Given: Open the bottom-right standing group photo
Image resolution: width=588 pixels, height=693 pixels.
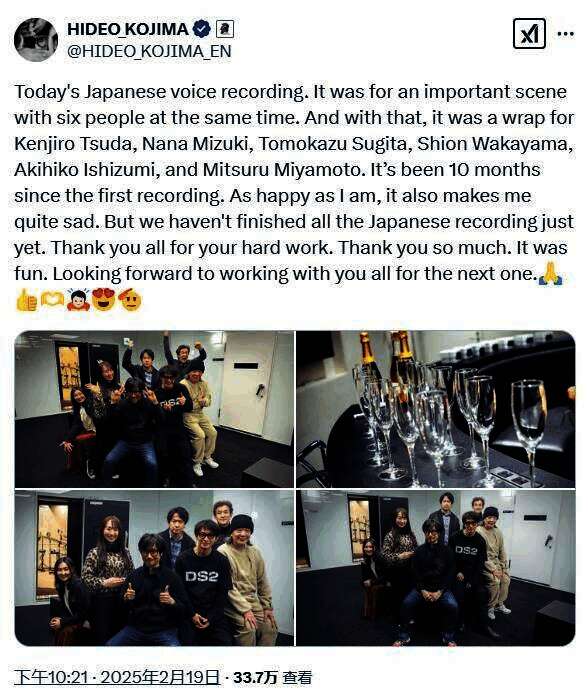Looking at the screenshot, I should (x=435, y=567).
